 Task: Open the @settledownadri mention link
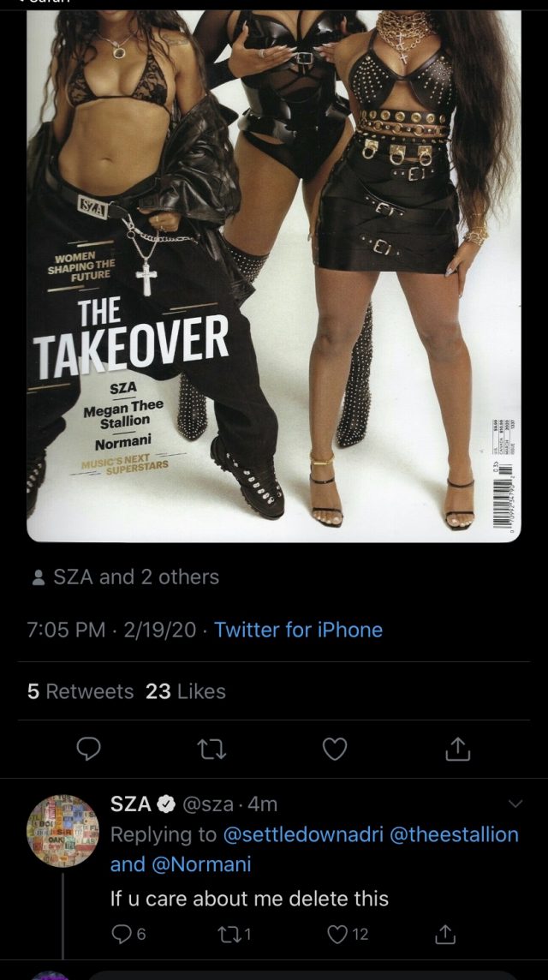(x=302, y=834)
